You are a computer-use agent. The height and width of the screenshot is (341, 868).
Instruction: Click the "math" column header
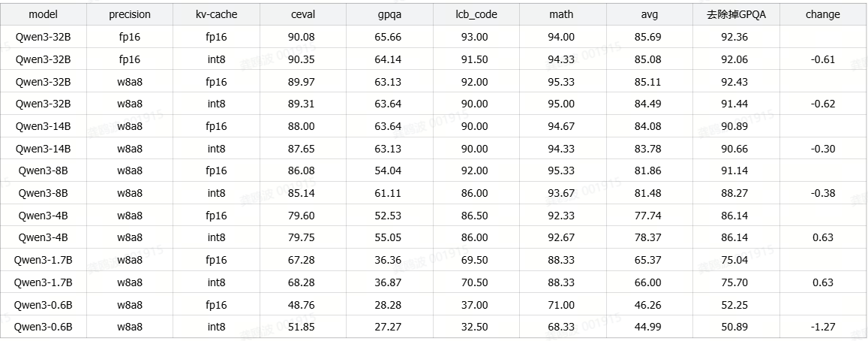[561, 14]
